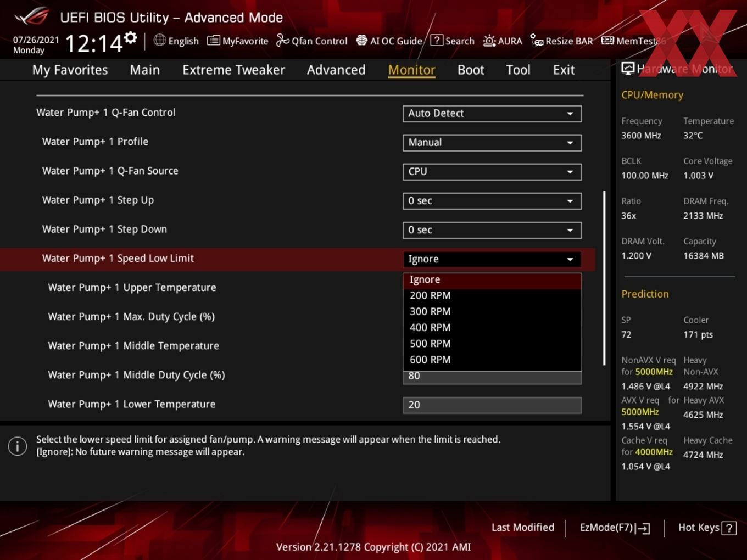Image resolution: width=747 pixels, height=560 pixels.
Task: Click 2133 MHz DRAM Freq. value
Action: pos(703,216)
